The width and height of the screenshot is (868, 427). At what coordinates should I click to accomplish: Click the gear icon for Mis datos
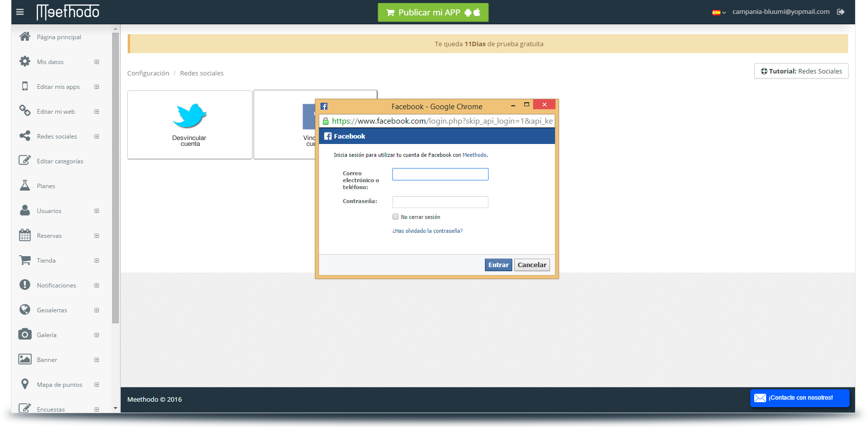tap(25, 62)
